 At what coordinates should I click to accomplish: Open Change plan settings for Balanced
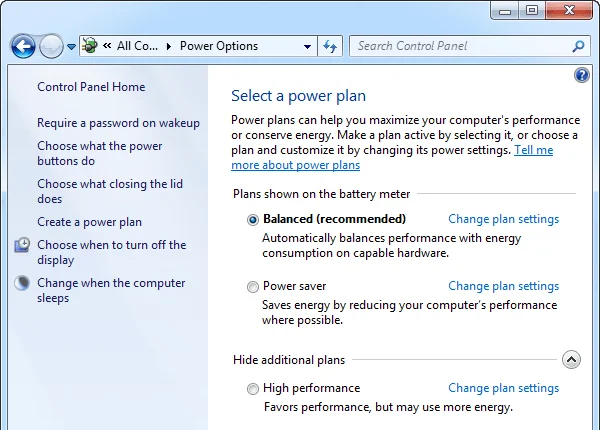[503, 219]
